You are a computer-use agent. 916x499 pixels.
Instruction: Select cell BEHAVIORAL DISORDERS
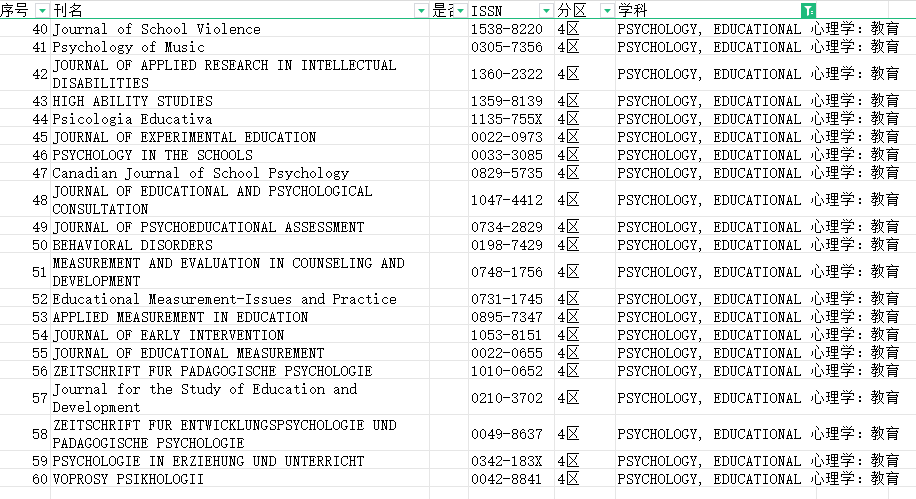click(x=240, y=245)
